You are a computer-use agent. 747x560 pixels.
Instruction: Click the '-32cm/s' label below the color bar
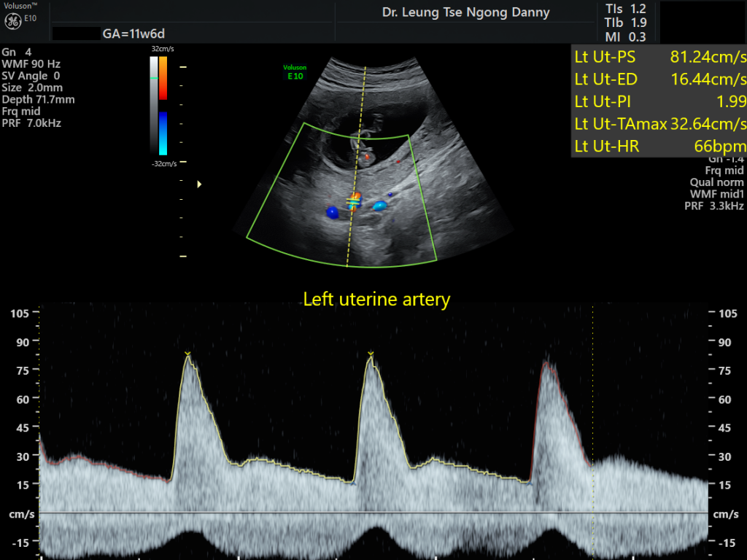pyautogui.click(x=164, y=164)
